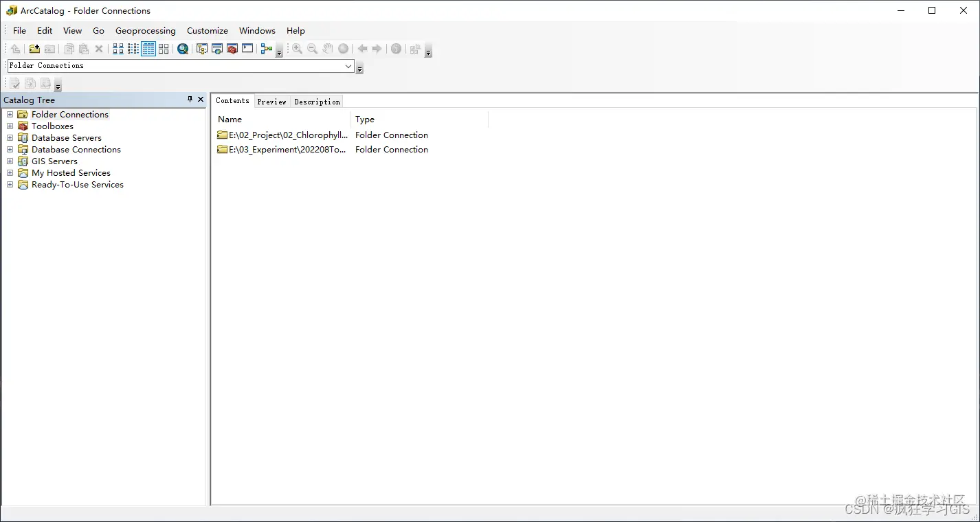Open the ModelBuilder window icon
The image size is (980, 522).
(x=267, y=49)
